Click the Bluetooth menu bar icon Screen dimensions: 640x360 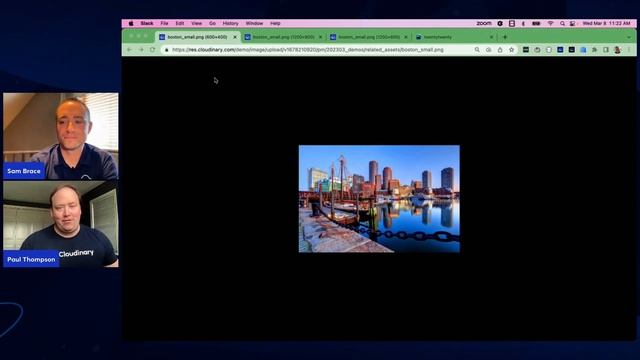point(523,24)
